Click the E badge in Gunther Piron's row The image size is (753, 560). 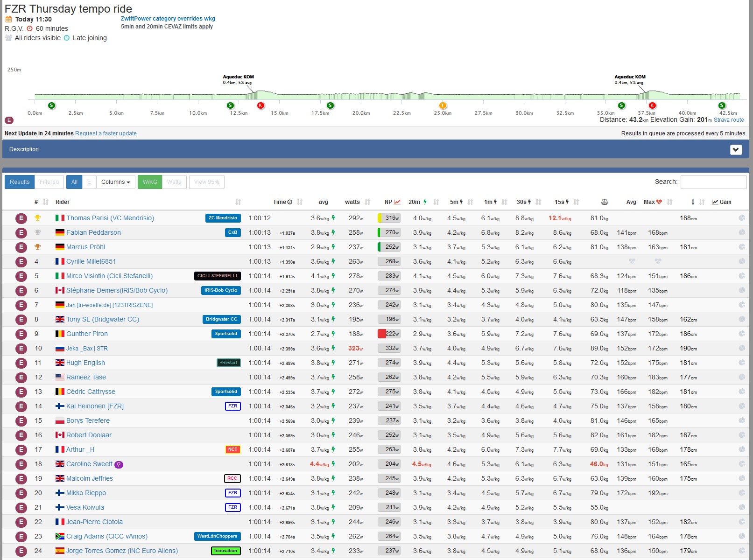(x=21, y=334)
